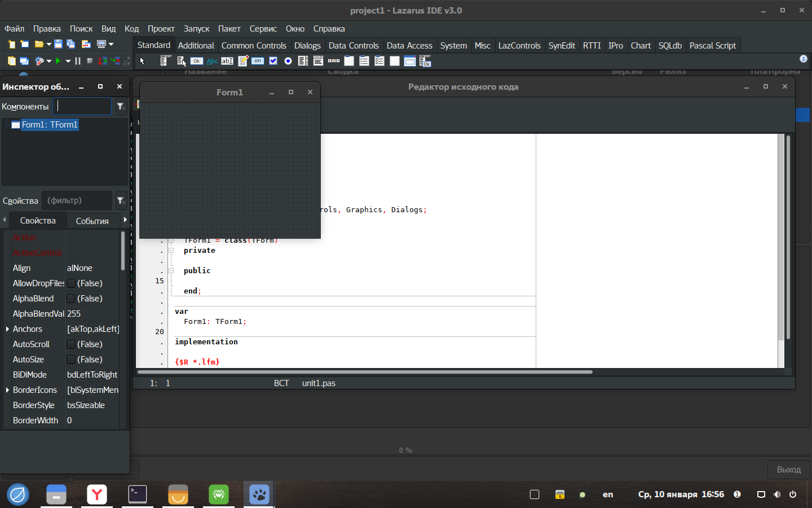The width and height of the screenshot is (812, 508).
Task: Click the Выход button
Action: [788, 470]
